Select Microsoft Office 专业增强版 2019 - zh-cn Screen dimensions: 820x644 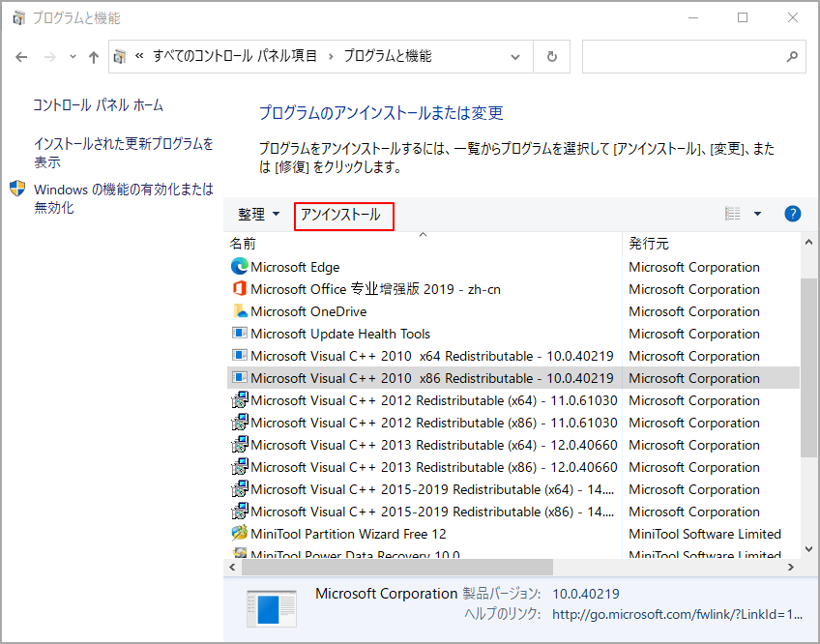click(x=375, y=289)
